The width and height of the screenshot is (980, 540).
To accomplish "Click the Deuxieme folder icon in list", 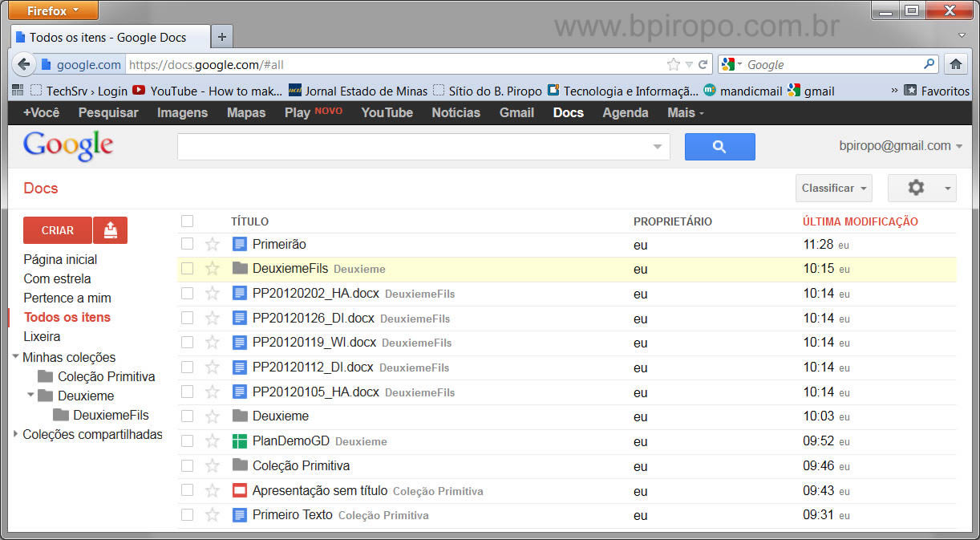I will click(x=239, y=416).
